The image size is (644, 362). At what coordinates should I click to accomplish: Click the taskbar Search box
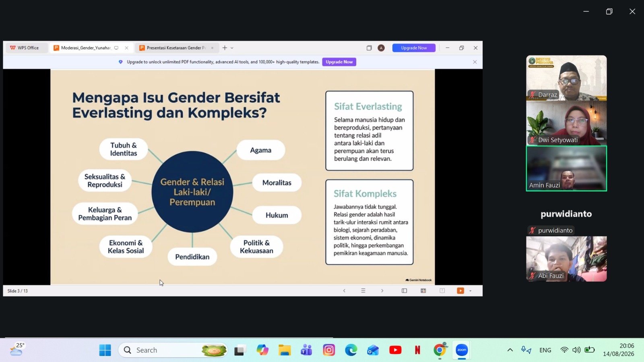pyautogui.click(x=173, y=350)
